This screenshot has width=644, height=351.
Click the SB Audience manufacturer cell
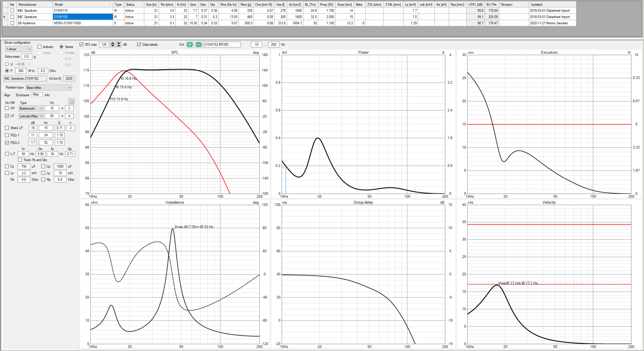coord(35,23)
